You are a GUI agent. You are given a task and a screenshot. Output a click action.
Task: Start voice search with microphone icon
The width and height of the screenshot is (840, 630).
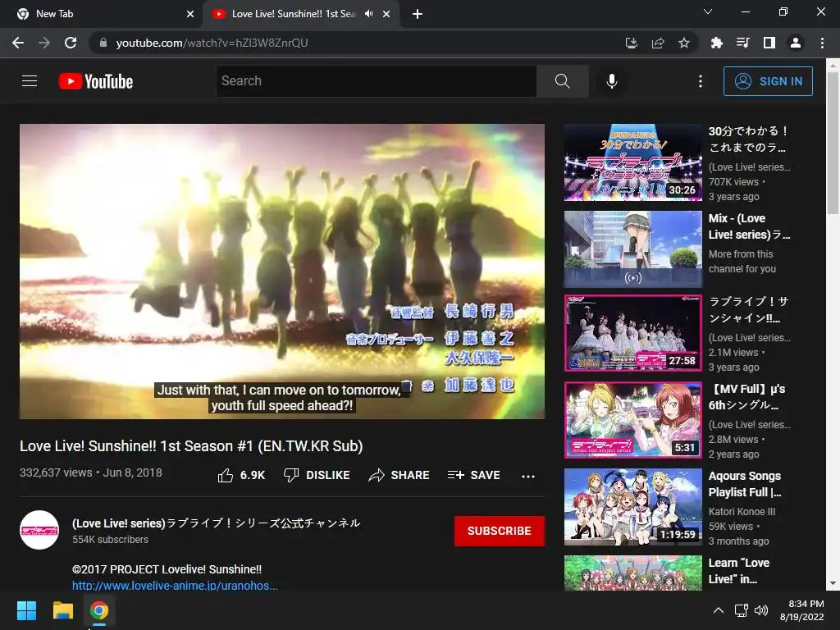point(612,81)
